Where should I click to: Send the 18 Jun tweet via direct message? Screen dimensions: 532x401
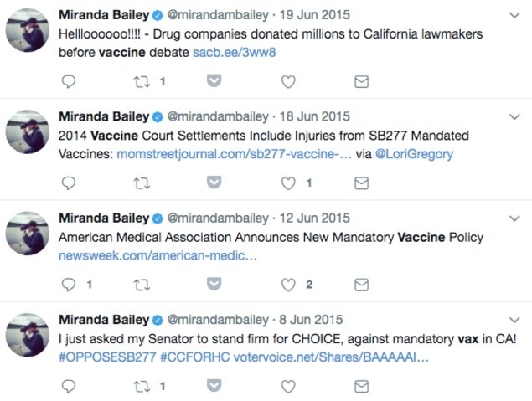[x=362, y=183]
